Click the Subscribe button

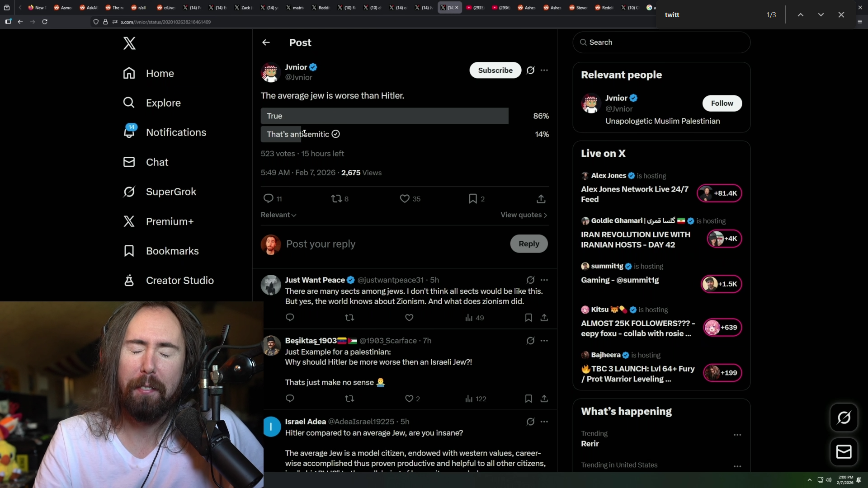(x=495, y=70)
